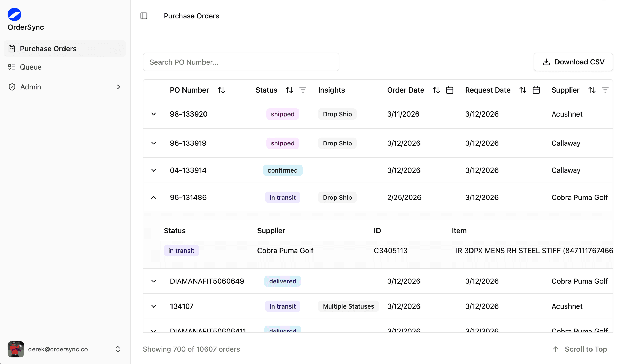Click the Search PO Number field
This screenshot has height=364, width=624.
click(x=241, y=62)
